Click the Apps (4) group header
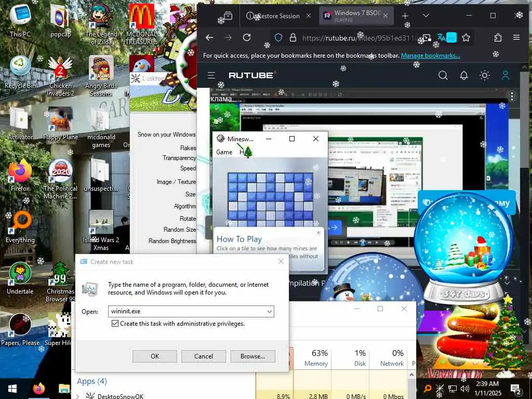This screenshot has height=399, width=532. click(92, 381)
